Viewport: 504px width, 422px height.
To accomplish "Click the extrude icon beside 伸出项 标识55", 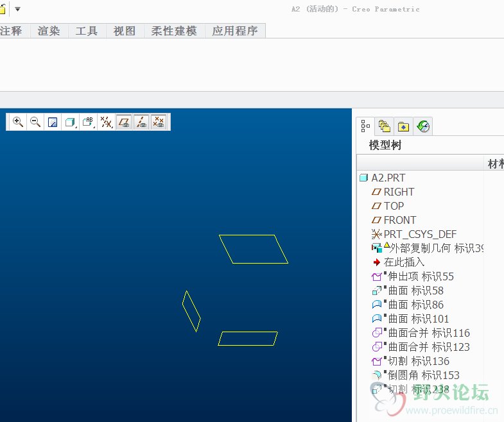I will (x=376, y=277).
